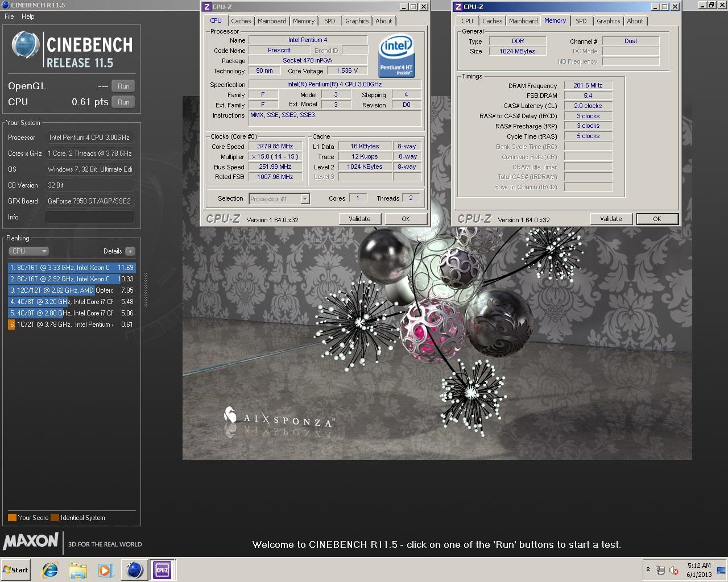Expand ranking Details arrow button

[x=130, y=251]
